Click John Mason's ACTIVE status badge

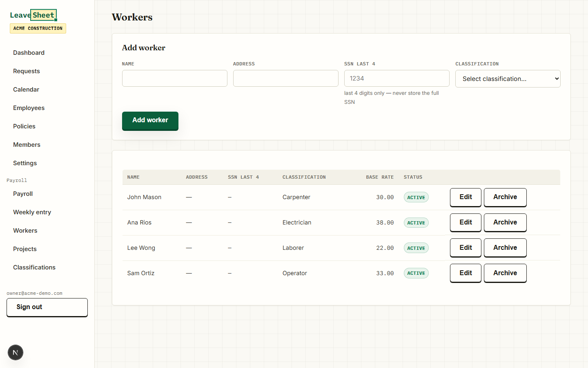(416, 197)
